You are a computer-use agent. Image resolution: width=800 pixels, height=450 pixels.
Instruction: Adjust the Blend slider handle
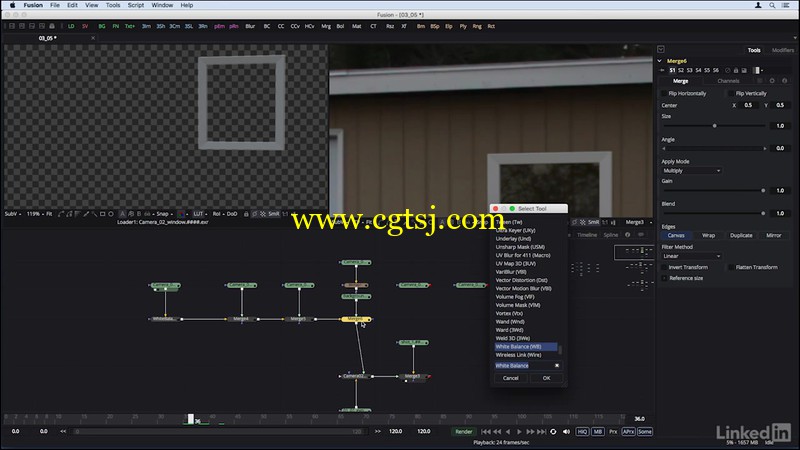(x=763, y=213)
